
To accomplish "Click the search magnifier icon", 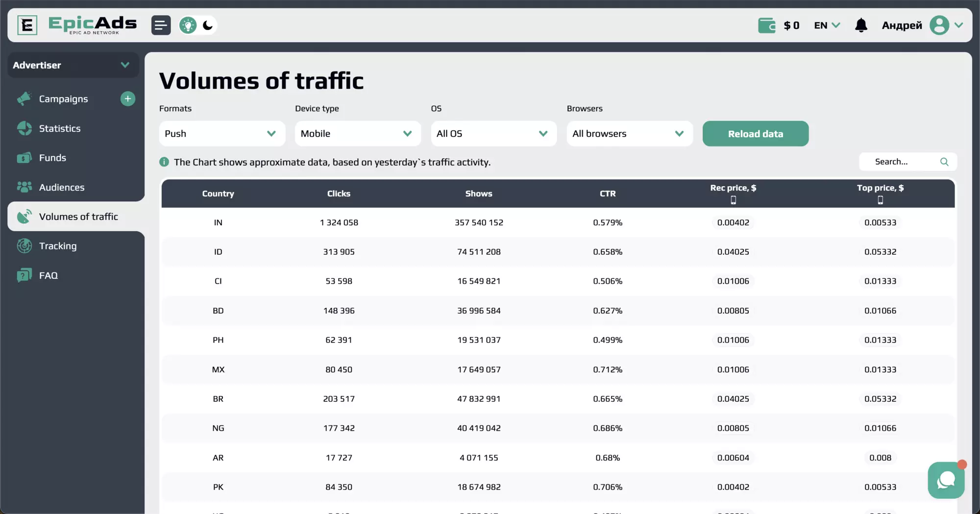I will click(944, 162).
